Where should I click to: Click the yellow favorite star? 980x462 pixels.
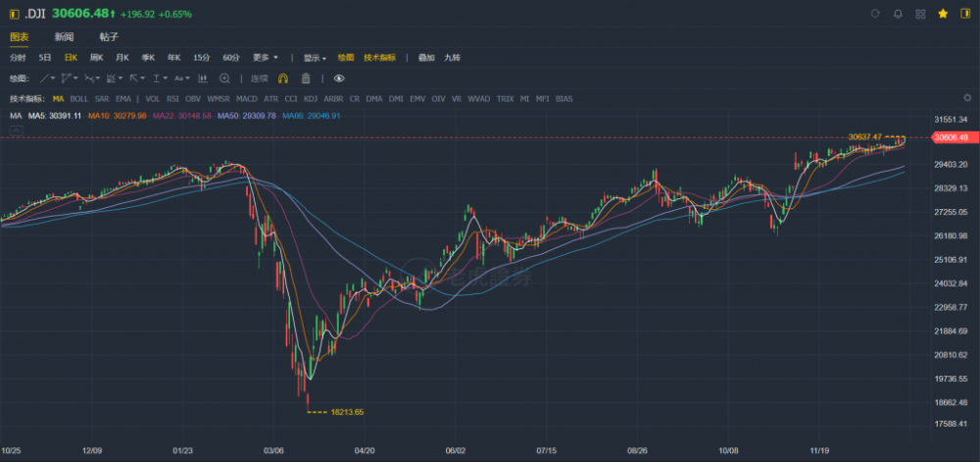coord(943,14)
